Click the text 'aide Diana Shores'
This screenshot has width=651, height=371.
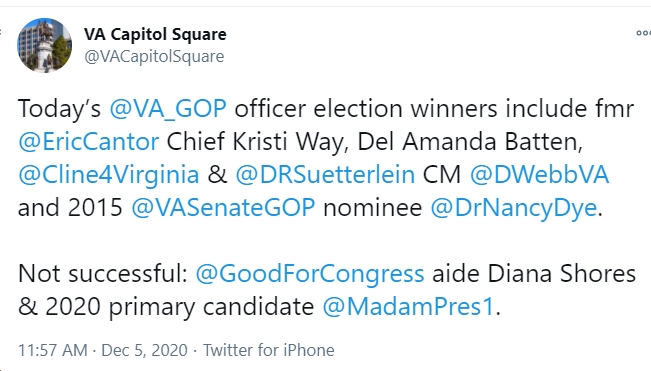(x=534, y=273)
